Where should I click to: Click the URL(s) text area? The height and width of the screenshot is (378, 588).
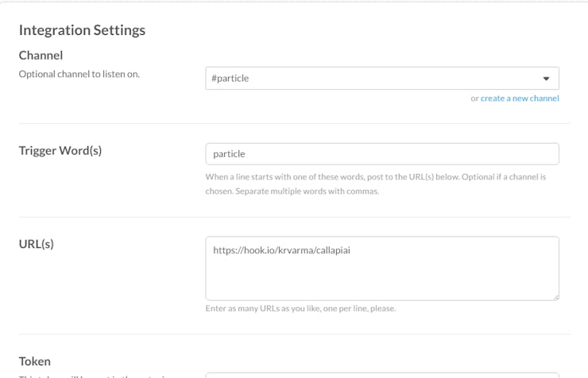click(x=382, y=268)
